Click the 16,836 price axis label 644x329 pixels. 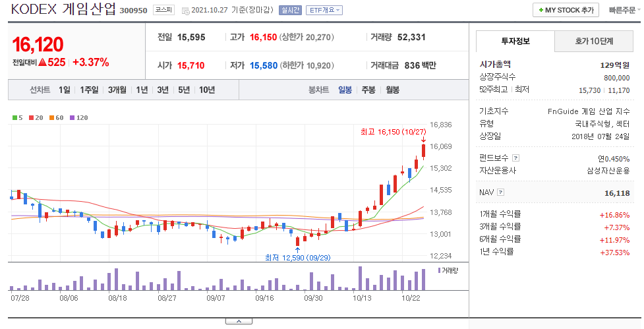(x=441, y=125)
